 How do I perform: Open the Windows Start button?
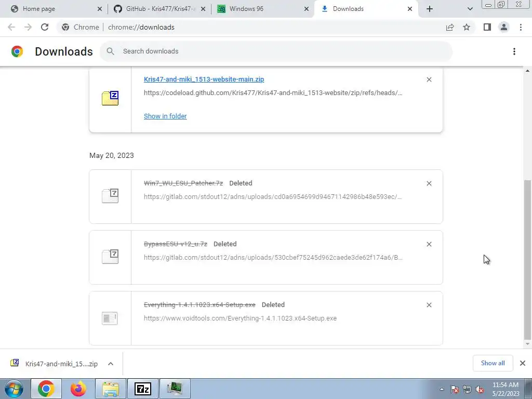tap(14, 389)
